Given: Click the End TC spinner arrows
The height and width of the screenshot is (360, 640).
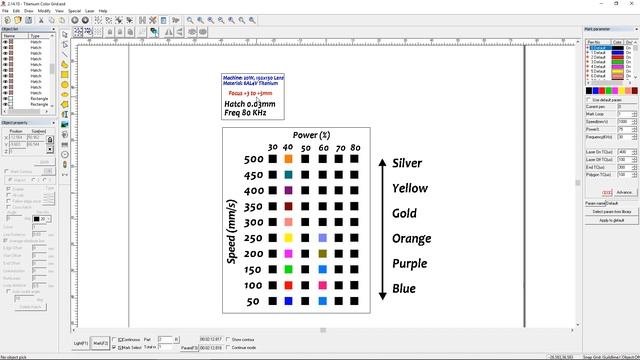Looking at the screenshot, I should click(x=634, y=167).
